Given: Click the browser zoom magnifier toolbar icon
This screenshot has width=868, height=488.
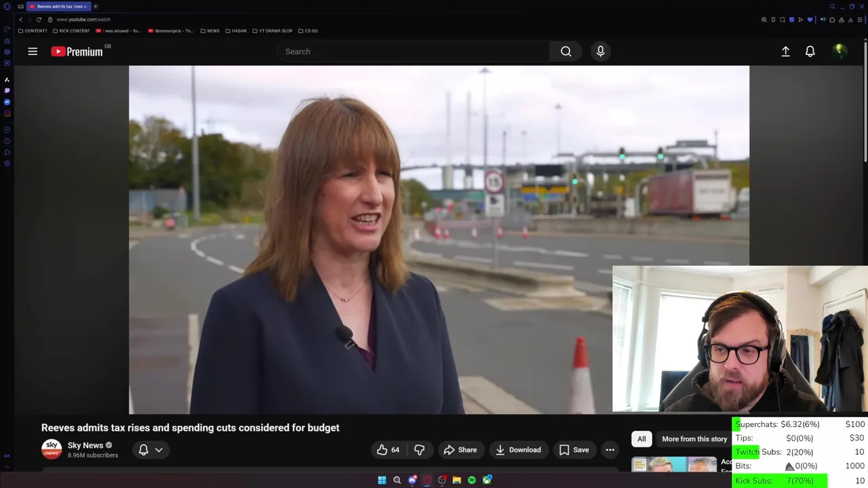Looking at the screenshot, I should click(764, 20).
